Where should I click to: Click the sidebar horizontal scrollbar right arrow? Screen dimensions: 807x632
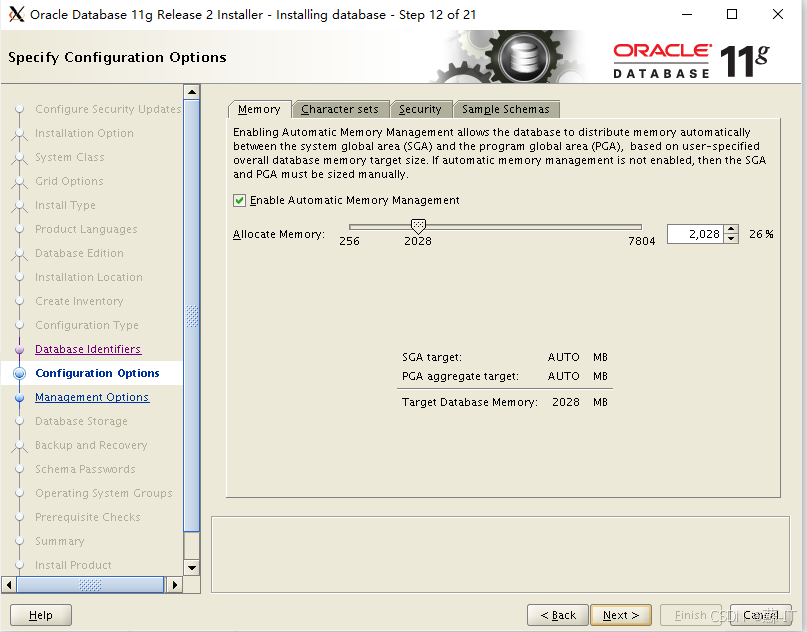(x=173, y=583)
